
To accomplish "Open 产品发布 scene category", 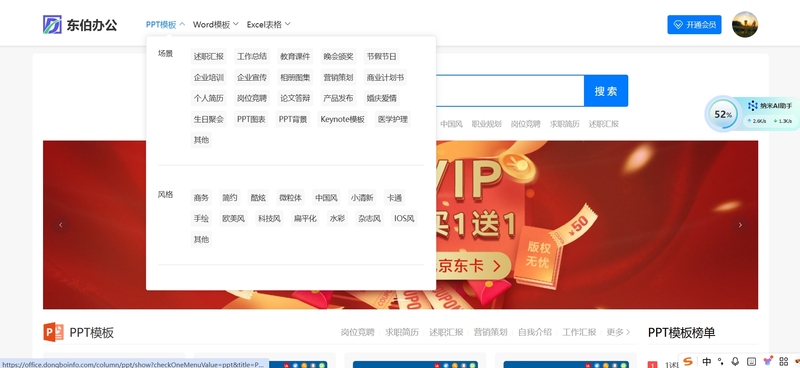I will coord(338,98).
